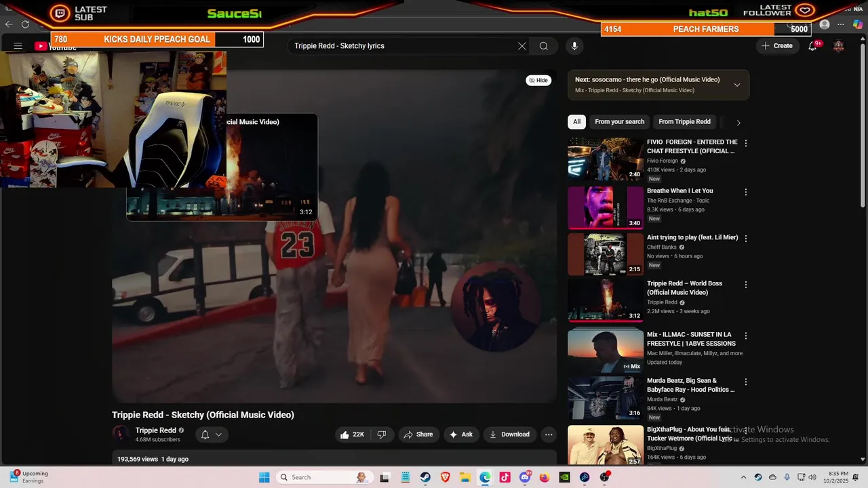This screenshot has height=488, width=868.
Task: Select From your search chip
Action: click(x=620, y=122)
